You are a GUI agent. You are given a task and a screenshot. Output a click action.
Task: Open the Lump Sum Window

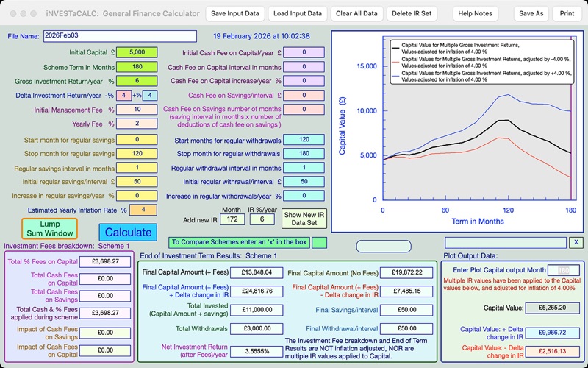[50, 229]
